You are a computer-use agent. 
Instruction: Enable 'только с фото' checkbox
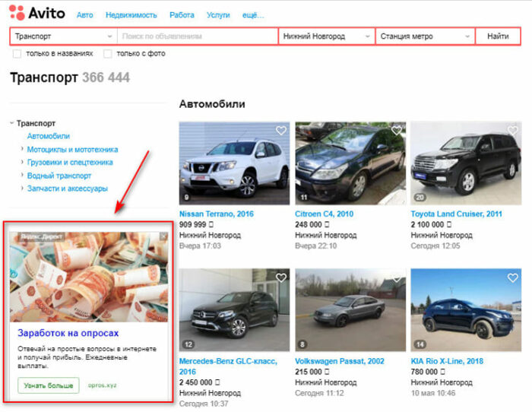(x=108, y=54)
